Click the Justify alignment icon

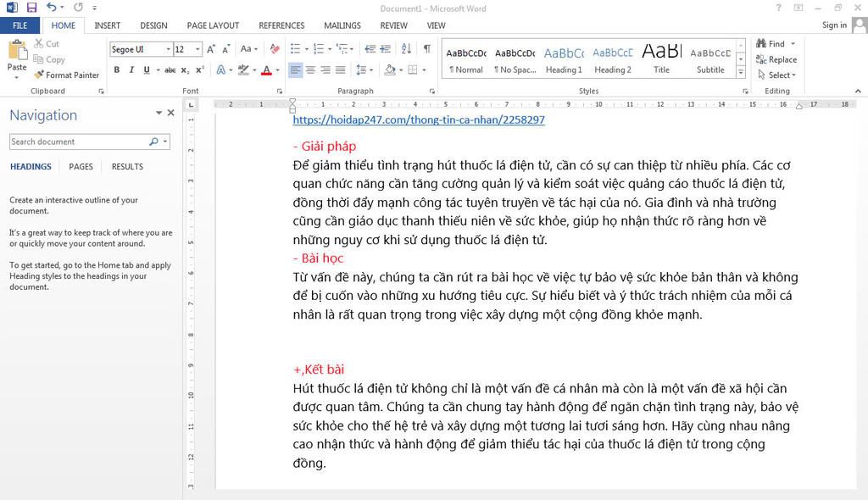click(340, 70)
